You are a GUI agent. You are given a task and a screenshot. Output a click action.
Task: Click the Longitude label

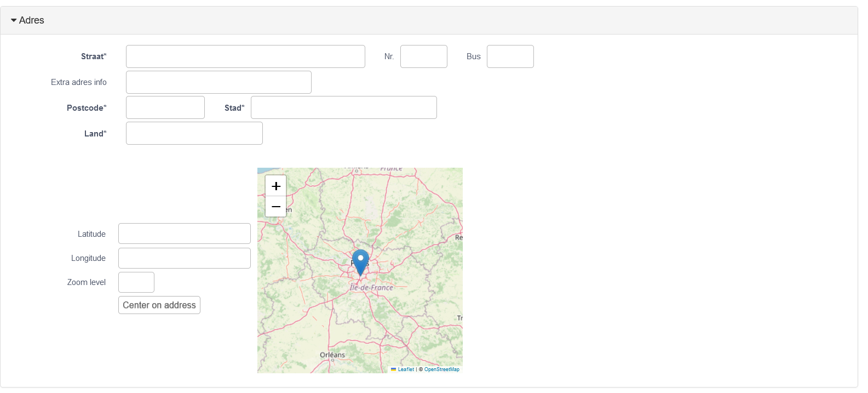click(88, 258)
